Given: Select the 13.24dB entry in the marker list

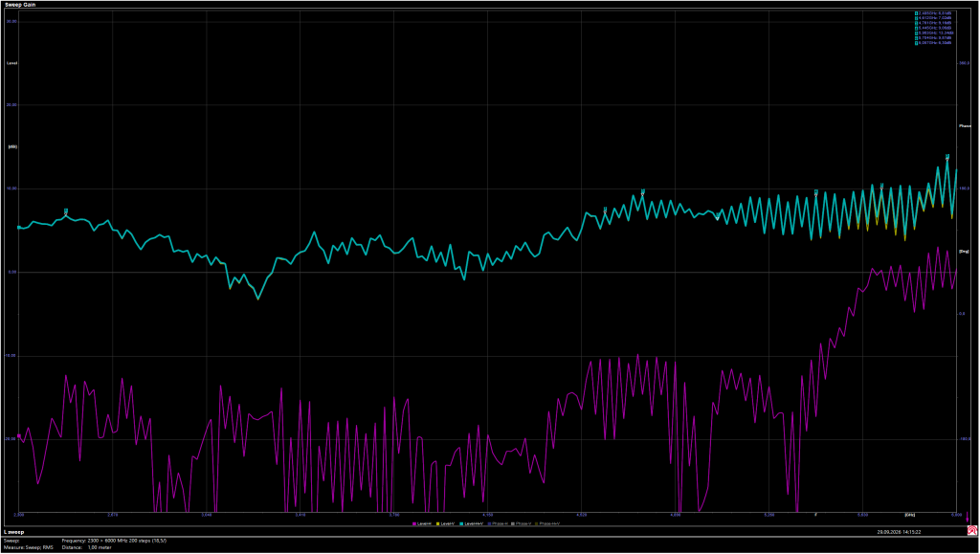Looking at the screenshot, I should pyautogui.click(x=934, y=33).
